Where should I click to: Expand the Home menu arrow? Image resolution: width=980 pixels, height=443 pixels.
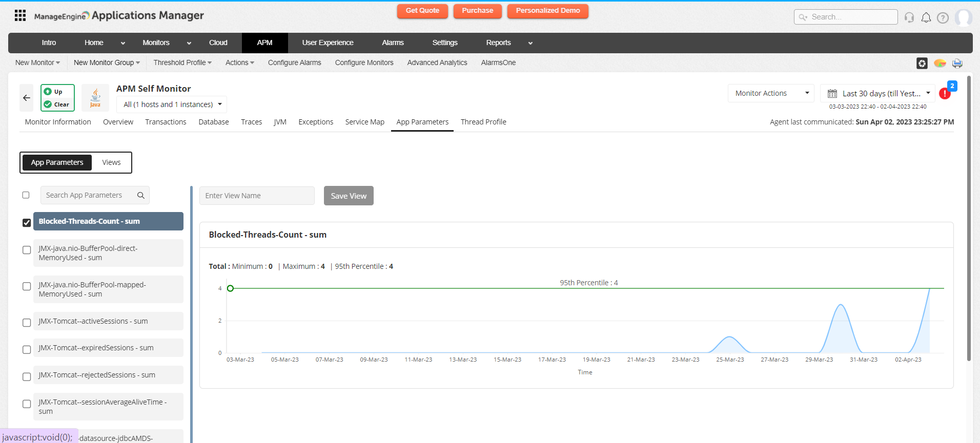(122, 44)
